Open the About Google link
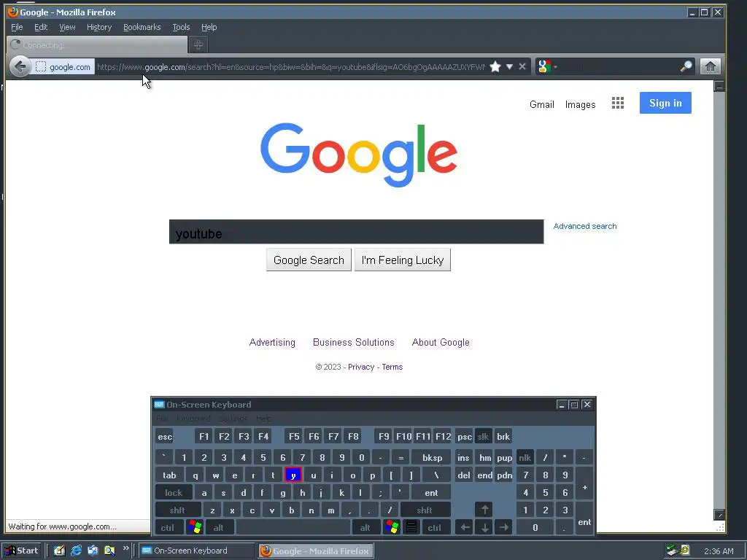Viewport: 747px width, 560px height. pos(441,343)
